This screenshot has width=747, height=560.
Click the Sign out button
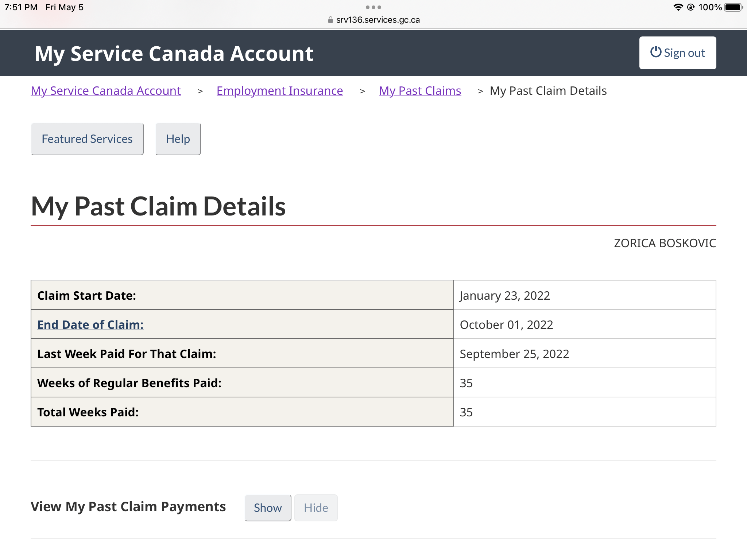[x=677, y=53]
